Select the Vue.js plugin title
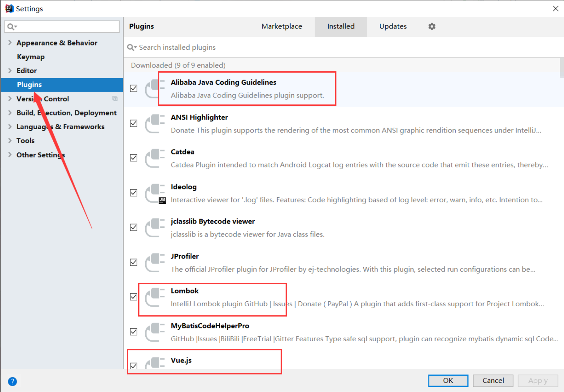This screenshot has width=564, height=392. [x=181, y=360]
